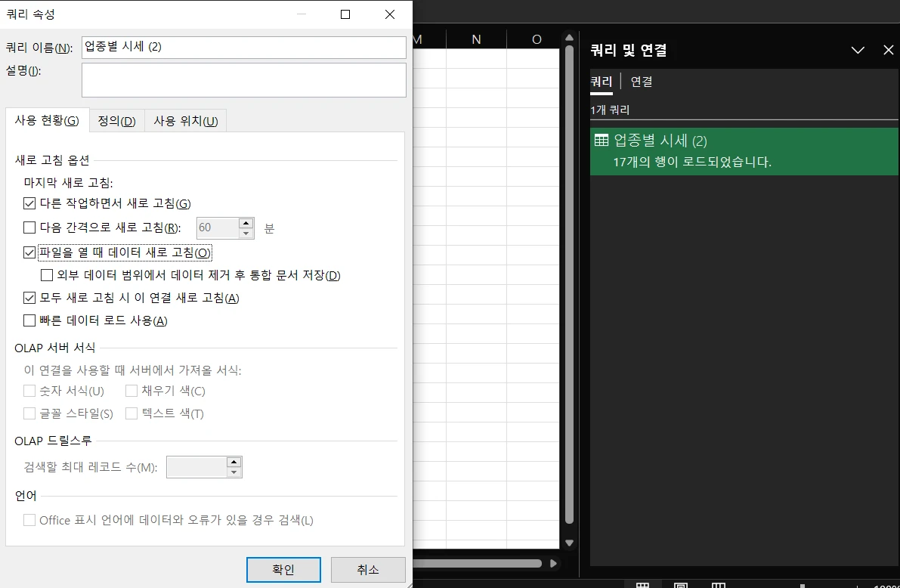The height and width of the screenshot is (588, 900).
Task: Toggle 파일을 열 때 데이터 새로 고침
Action: point(29,252)
